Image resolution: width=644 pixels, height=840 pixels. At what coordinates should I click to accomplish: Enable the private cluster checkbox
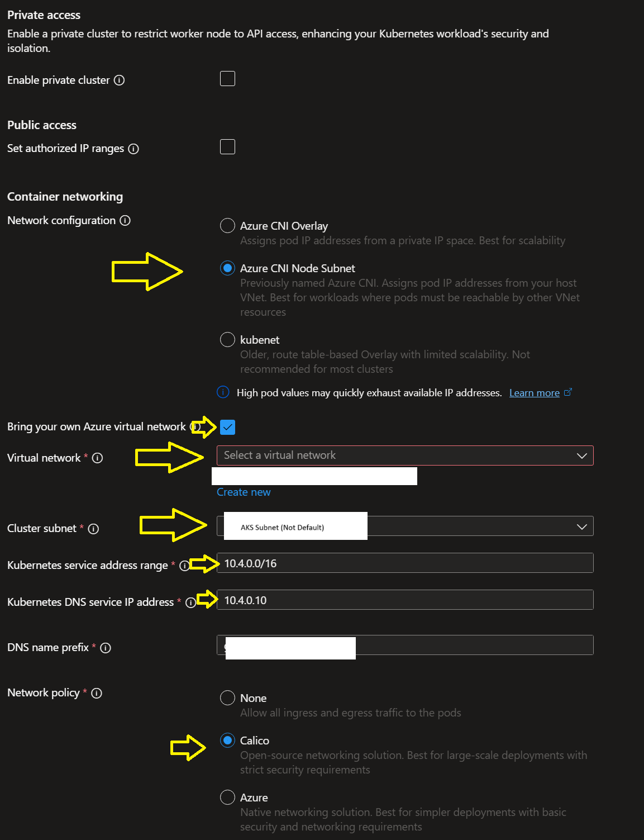pyautogui.click(x=227, y=79)
